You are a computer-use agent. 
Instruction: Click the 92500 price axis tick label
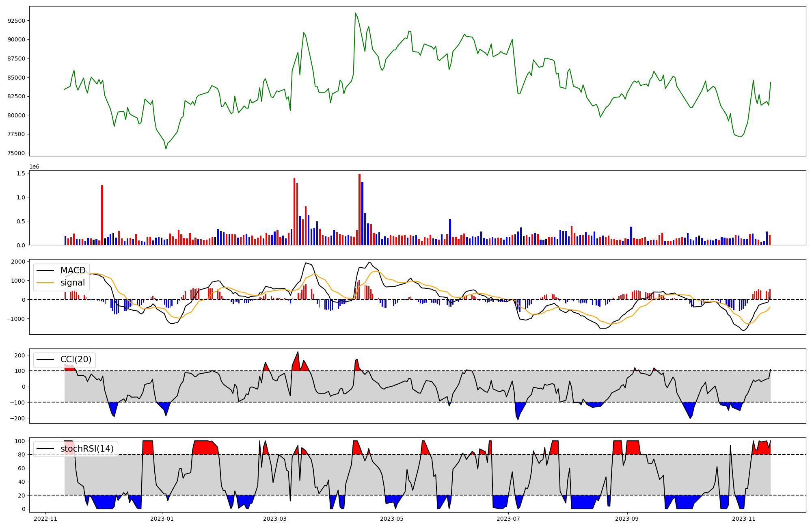tap(16, 21)
